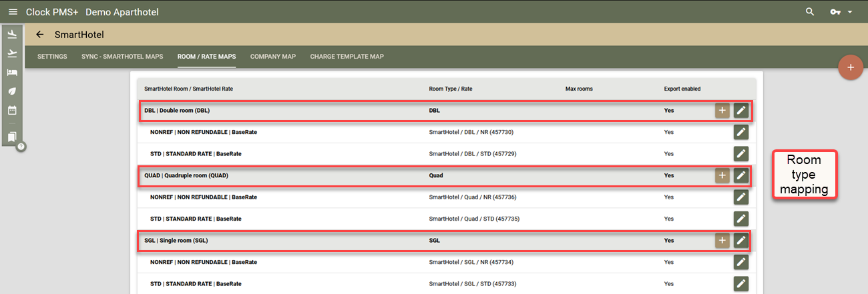Edit the SGL Single room mapping
Image resolution: width=868 pixels, height=294 pixels.
tap(740, 241)
